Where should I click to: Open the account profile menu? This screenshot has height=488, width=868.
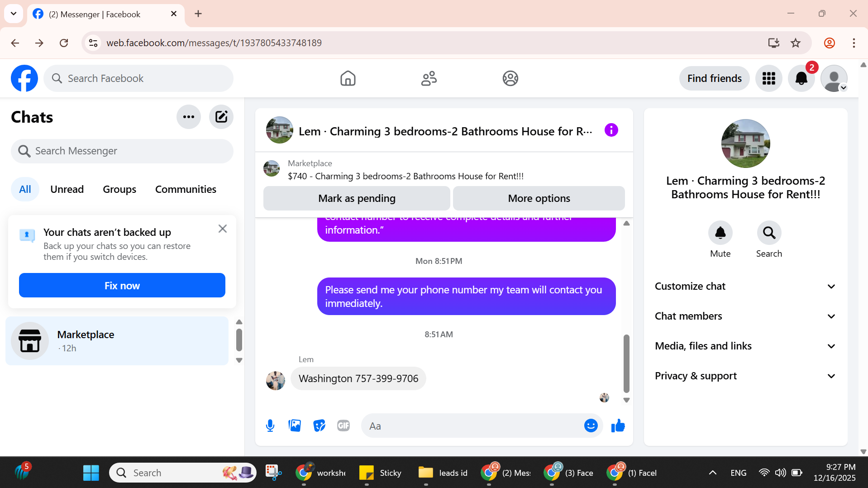[x=834, y=78]
